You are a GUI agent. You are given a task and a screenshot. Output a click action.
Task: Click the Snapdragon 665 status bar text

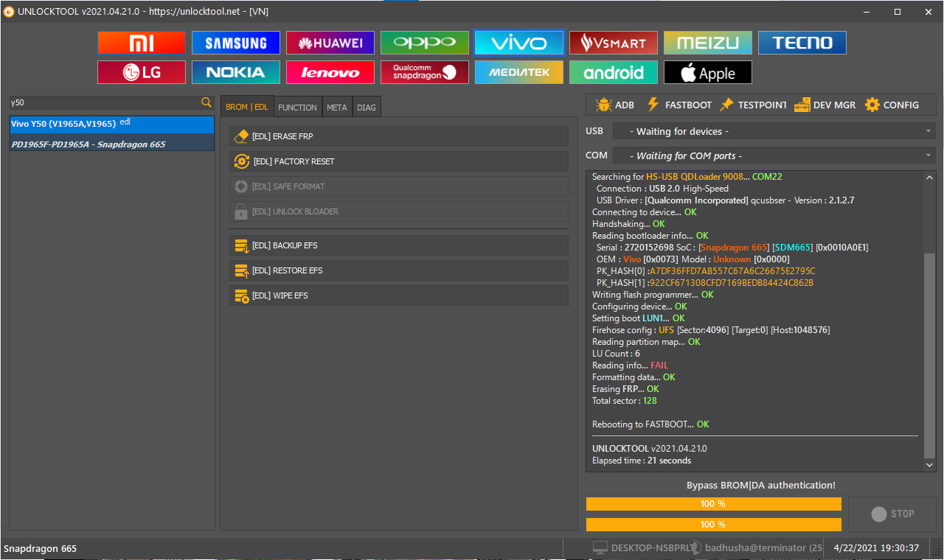[40, 548]
